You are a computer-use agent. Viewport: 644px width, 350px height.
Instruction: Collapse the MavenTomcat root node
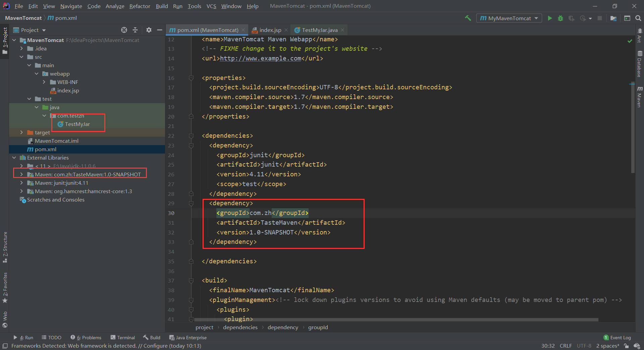click(14, 40)
